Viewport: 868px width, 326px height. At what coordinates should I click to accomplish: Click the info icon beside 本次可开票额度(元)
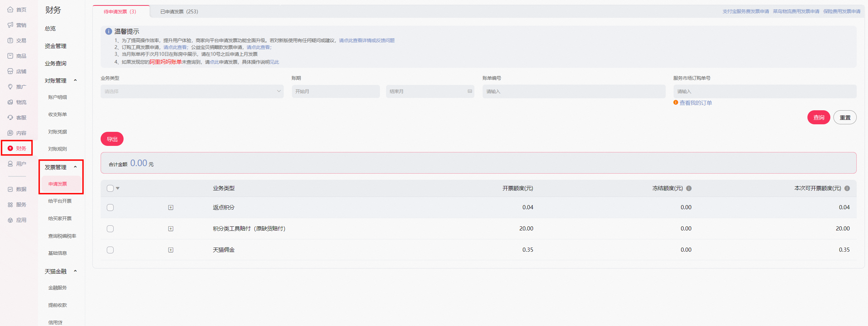tap(847, 188)
